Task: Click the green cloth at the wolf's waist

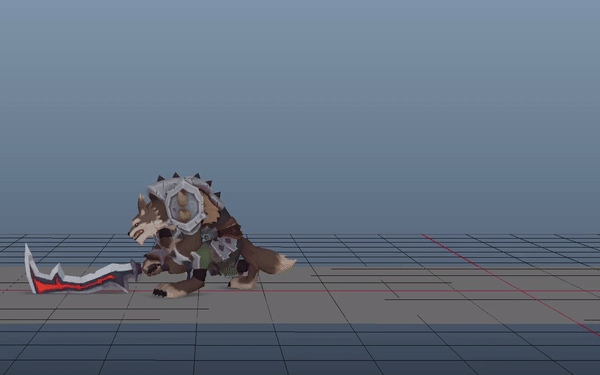Action: [x=205, y=257]
